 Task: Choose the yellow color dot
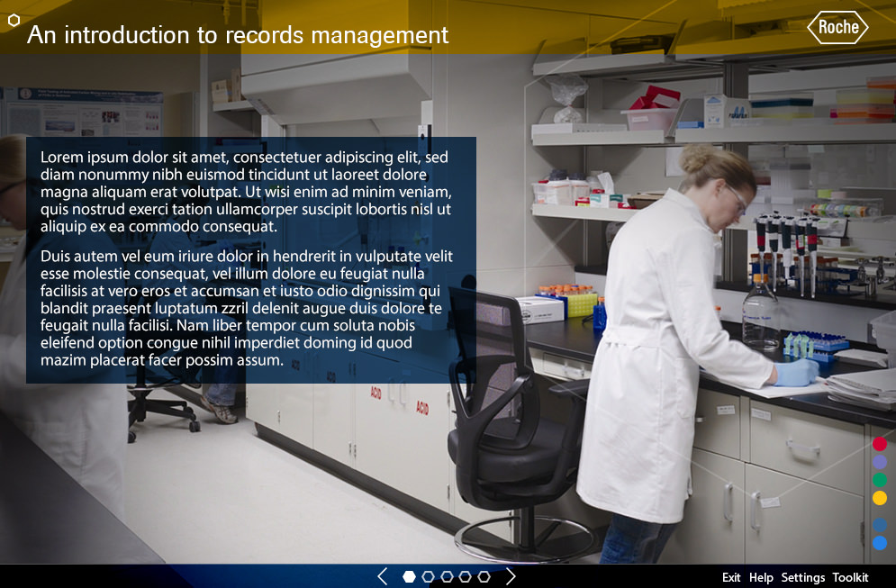pyautogui.click(x=880, y=498)
